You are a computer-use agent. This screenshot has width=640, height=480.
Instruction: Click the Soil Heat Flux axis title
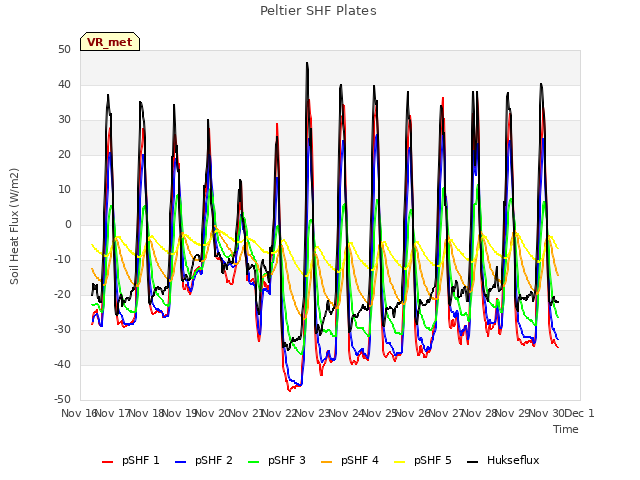[x=14, y=226]
